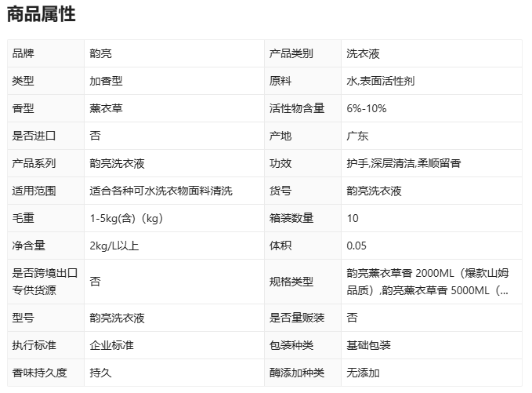Image resolution: width=532 pixels, height=393 pixels.
Task: Select the 香味持久度 label
Action: [x=39, y=373]
